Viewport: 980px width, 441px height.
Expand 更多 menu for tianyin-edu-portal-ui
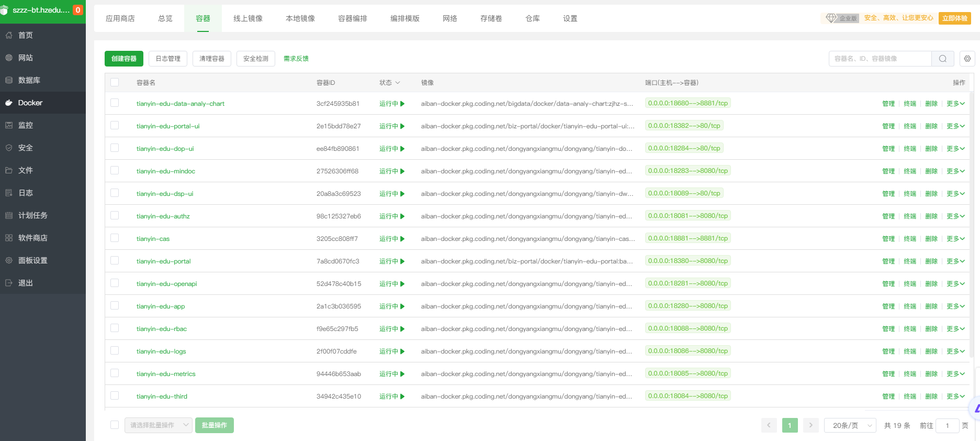(x=955, y=126)
